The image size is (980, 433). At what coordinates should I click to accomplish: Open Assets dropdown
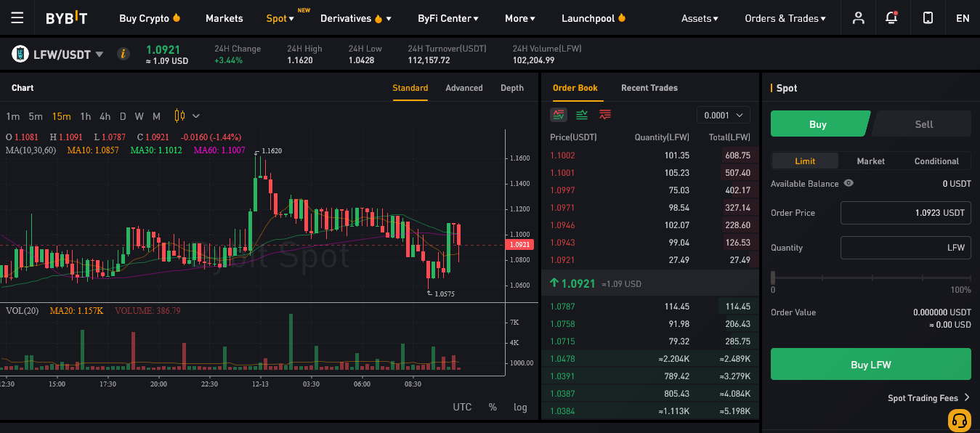(700, 18)
